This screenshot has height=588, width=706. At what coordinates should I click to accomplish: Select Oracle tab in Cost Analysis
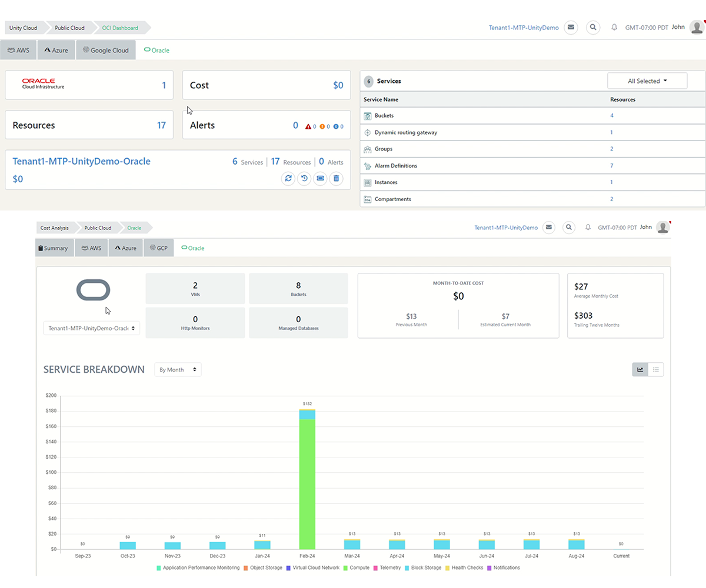pos(193,248)
